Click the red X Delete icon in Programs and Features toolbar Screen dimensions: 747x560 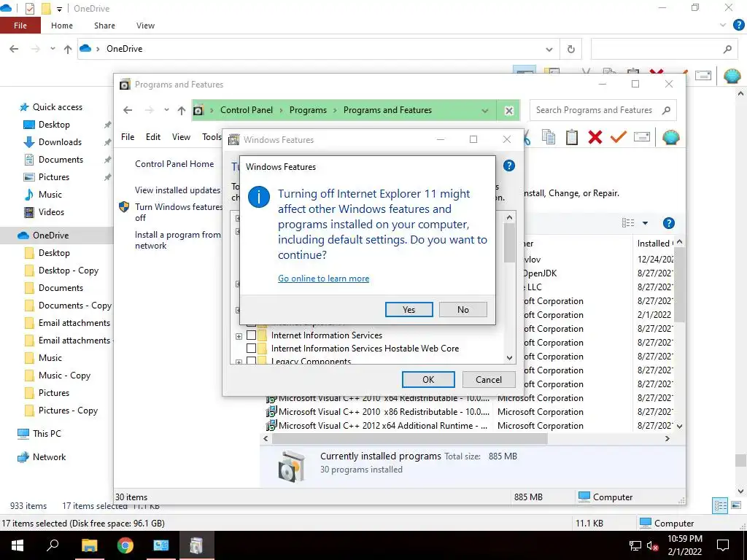(595, 137)
